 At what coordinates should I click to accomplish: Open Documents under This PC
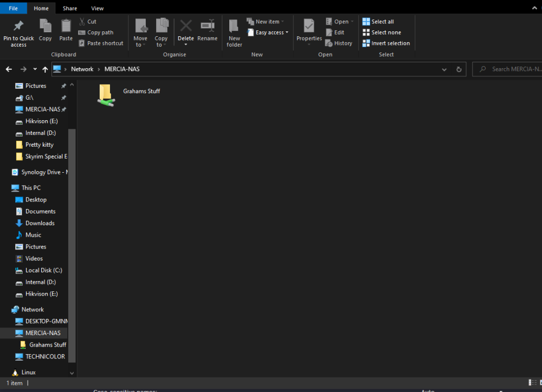[x=41, y=211]
